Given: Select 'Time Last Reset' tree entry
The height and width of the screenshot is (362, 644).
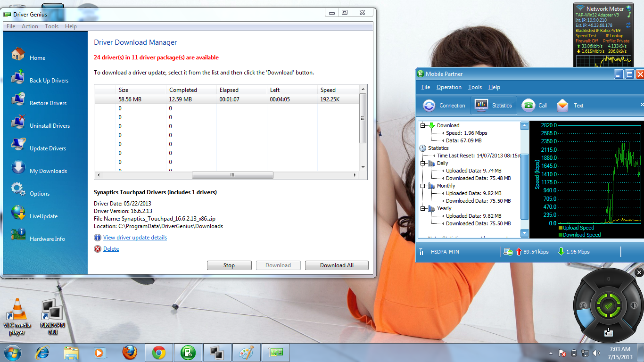Looking at the screenshot, I should point(479,156).
